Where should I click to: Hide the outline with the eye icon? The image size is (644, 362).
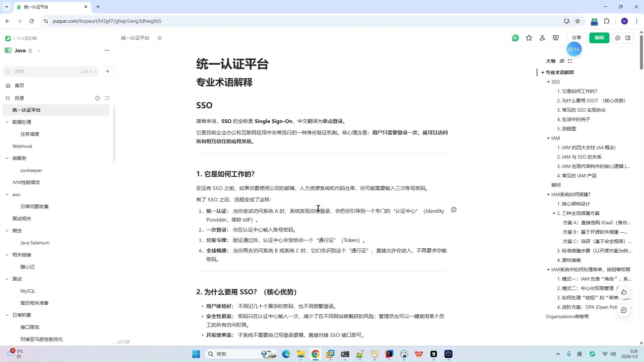(x=562, y=61)
